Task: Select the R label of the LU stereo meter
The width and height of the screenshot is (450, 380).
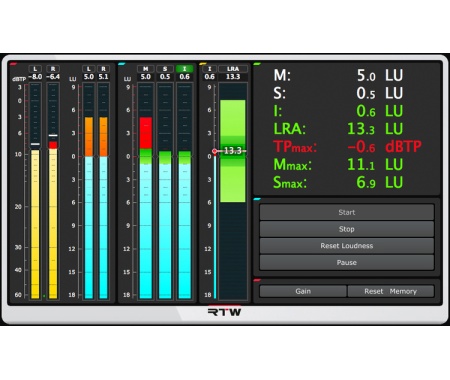Action: point(103,69)
